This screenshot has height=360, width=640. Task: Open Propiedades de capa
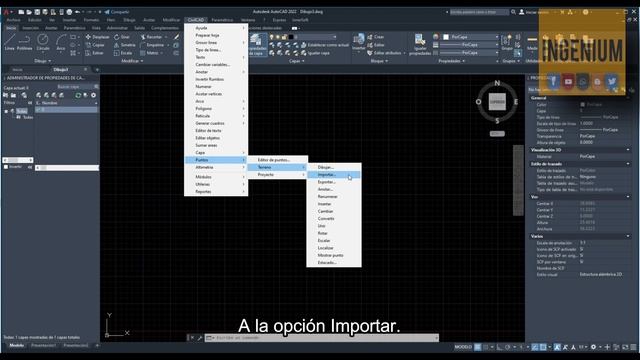257,45
